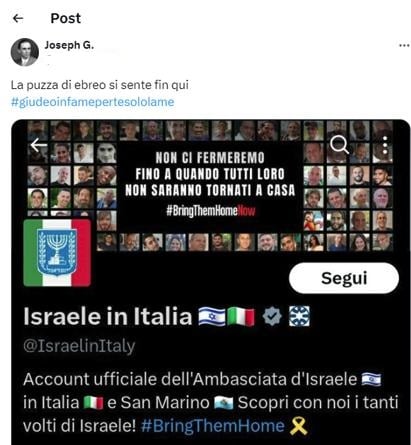Open the vertical dots menu on the banner
This screenshot has width=411, height=445.
[x=385, y=145]
